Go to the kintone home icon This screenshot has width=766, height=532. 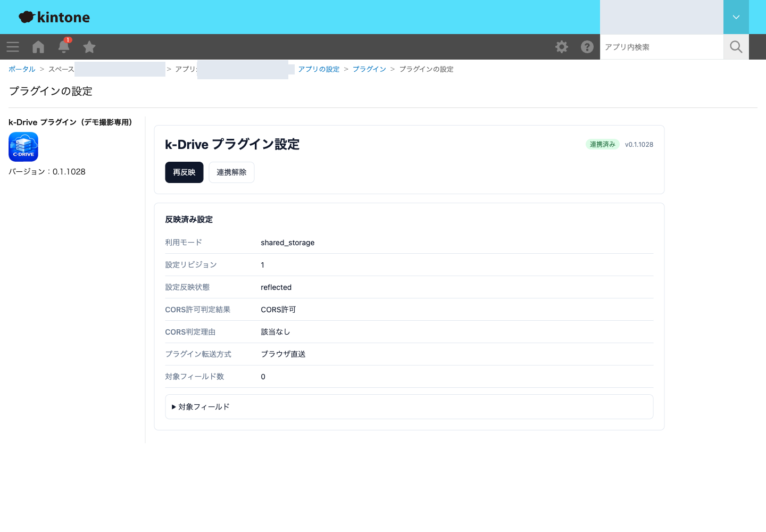coord(38,47)
